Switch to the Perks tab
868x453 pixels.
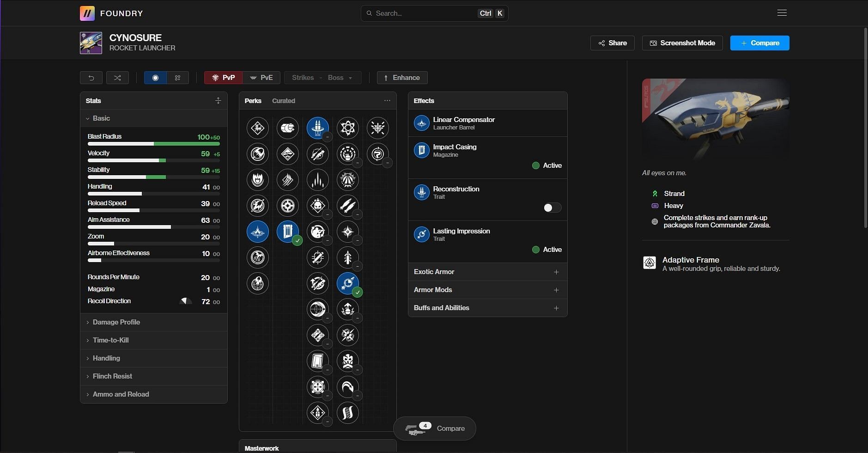tap(253, 101)
